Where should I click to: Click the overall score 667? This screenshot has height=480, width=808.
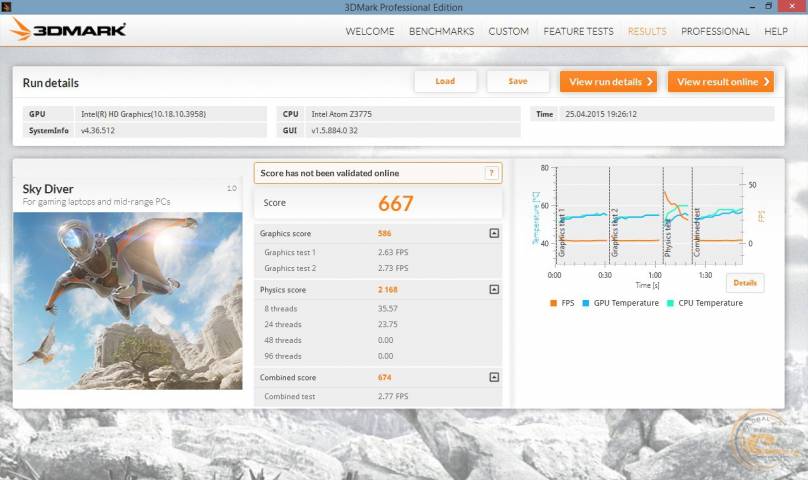click(396, 203)
